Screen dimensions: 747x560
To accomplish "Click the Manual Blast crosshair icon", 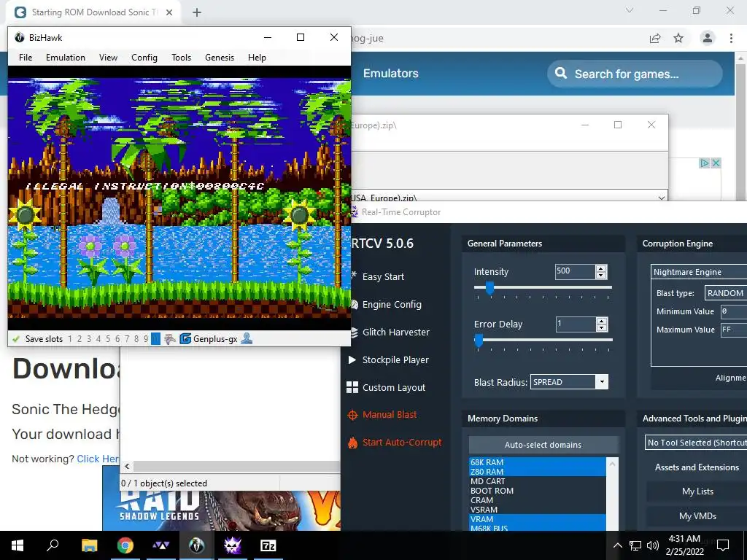I will (x=352, y=415).
